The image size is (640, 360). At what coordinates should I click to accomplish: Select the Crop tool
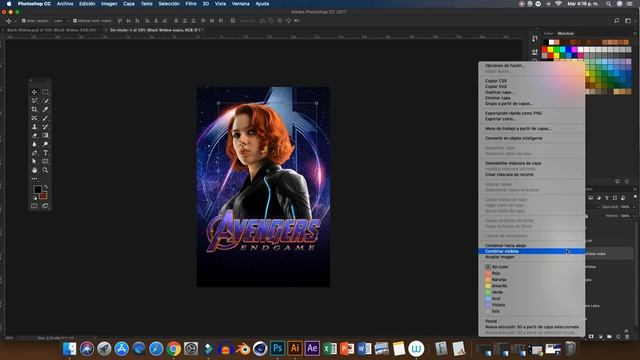pyautogui.click(x=34, y=109)
